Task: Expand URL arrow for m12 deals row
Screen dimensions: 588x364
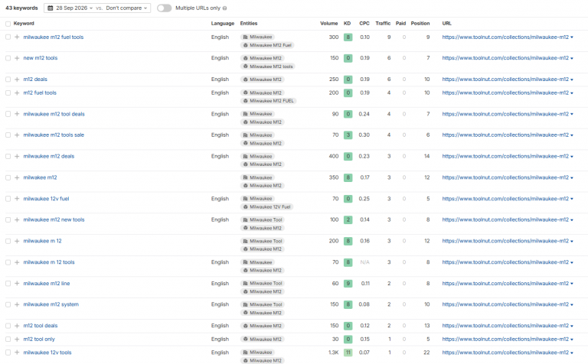Action: coord(572,80)
